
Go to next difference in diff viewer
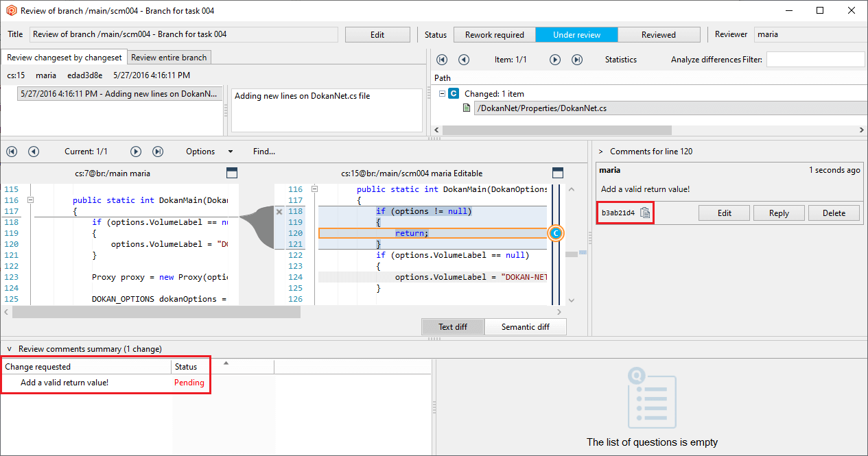[x=136, y=152]
